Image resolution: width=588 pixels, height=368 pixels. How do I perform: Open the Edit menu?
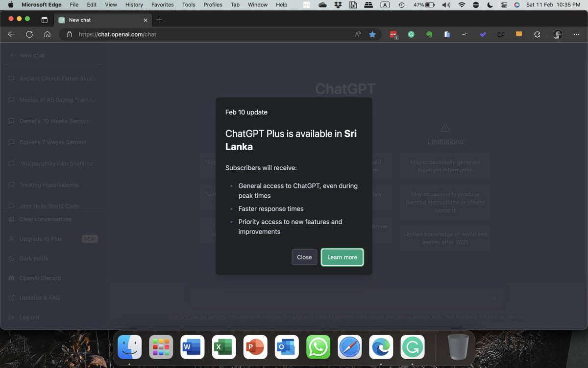pyautogui.click(x=92, y=4)
